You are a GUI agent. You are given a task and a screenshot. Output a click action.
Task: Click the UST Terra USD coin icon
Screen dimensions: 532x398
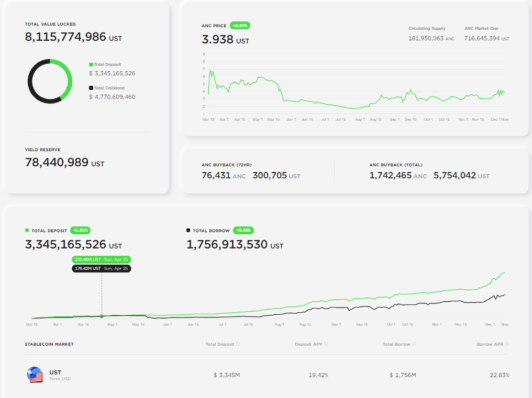pos(35,375)
